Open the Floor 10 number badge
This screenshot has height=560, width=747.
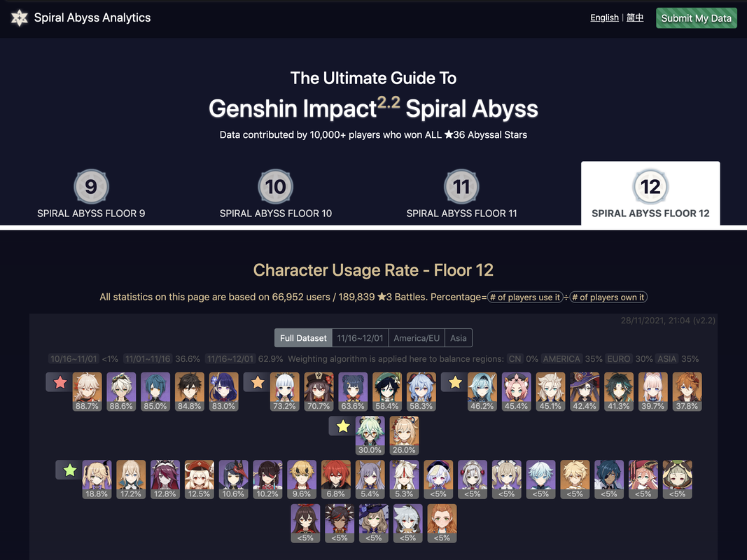coord(275,187)
